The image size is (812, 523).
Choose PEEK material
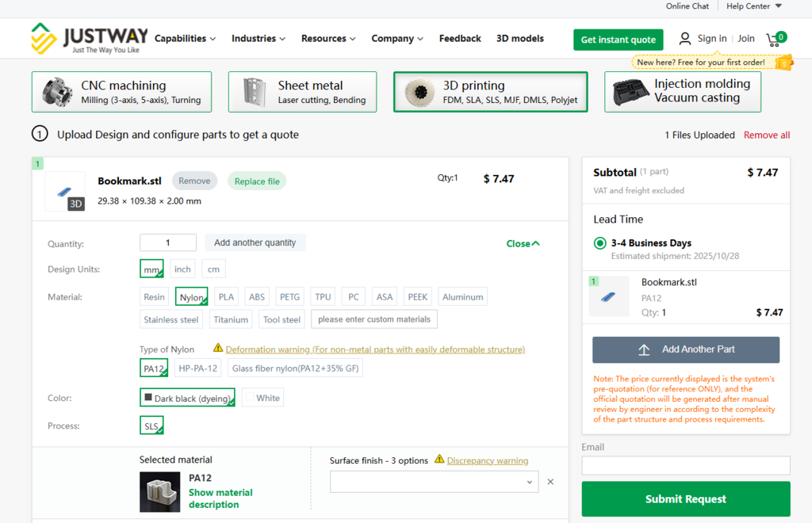pyautogui.click(x=417, y=297)
